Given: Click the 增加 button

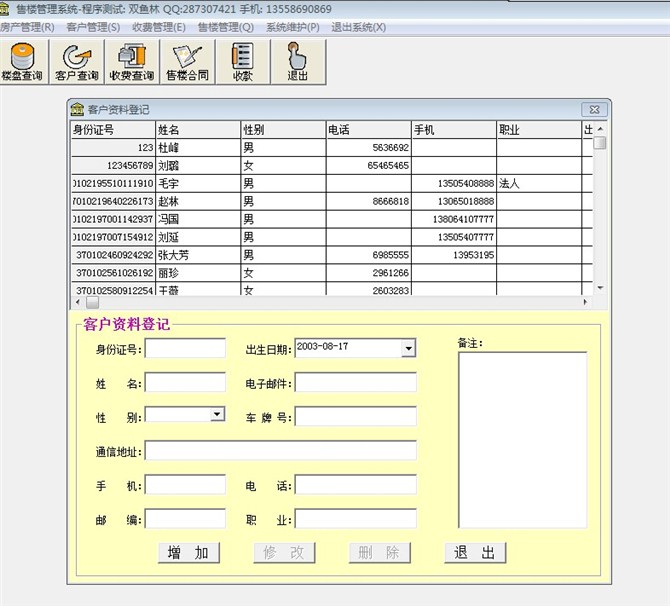Looking at the screenshot, I should tap(188, 553).
